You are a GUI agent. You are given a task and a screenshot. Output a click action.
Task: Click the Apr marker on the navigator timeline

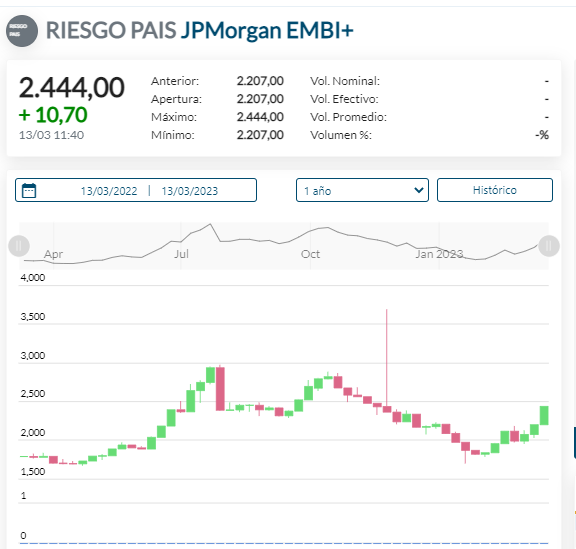point(54,254)
